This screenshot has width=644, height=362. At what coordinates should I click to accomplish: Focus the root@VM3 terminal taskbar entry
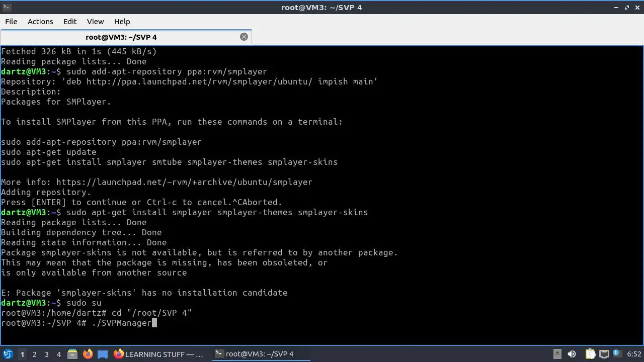pos(260,354)
